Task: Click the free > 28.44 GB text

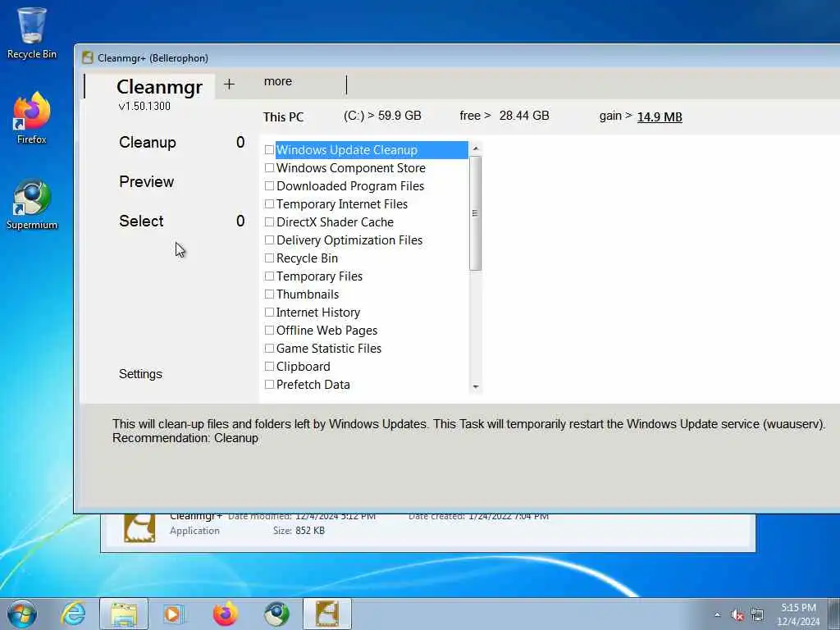Action: (504, 116)
